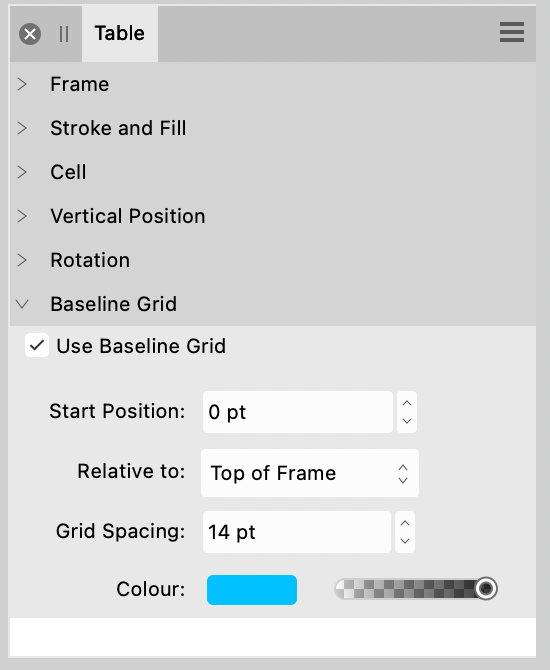This screenshot has width=550, height=670.
Task: Increase Start Position with up arrow
Action: coord(407,403)
